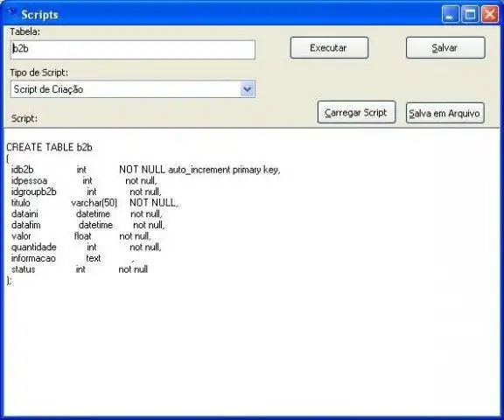Save to file with Salva em Arquivo

click(x=444, y=113)
